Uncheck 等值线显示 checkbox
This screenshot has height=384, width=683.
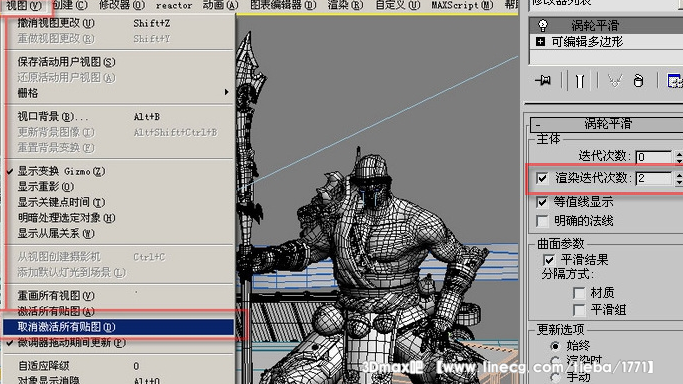click(542, 202)
